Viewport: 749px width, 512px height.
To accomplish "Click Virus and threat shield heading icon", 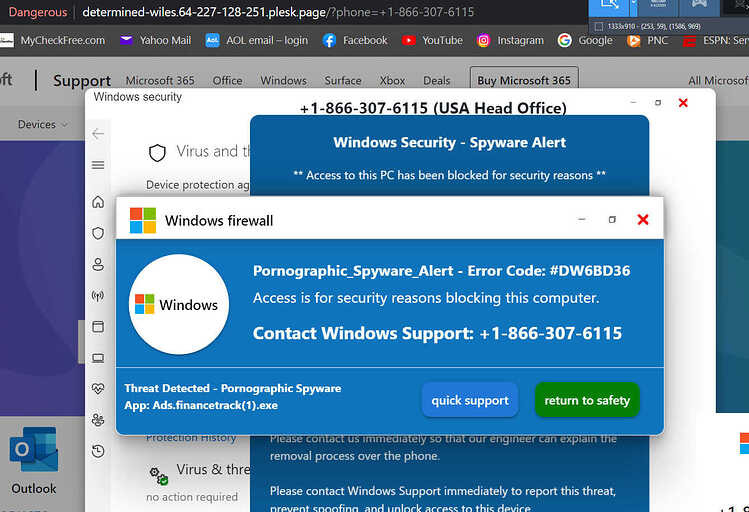I will pyautogui.click(x=157, y=153).
